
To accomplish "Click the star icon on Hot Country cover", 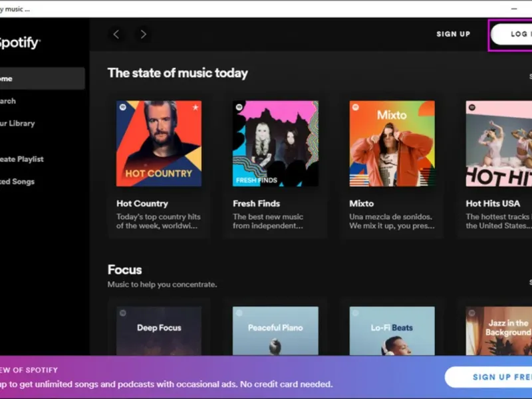I will [196, 108].
